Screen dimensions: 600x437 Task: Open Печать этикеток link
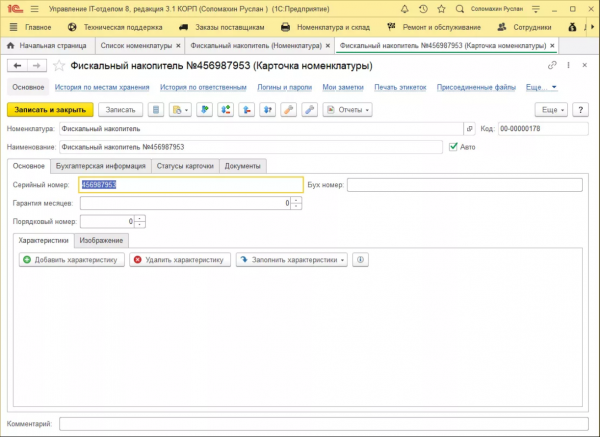(400, 87)
